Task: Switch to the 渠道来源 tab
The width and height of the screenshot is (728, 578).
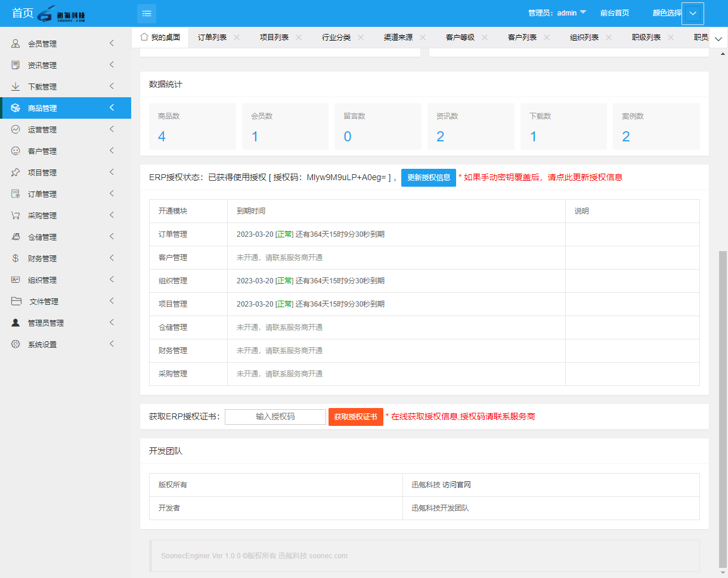Action: click(x=398, y=37)
